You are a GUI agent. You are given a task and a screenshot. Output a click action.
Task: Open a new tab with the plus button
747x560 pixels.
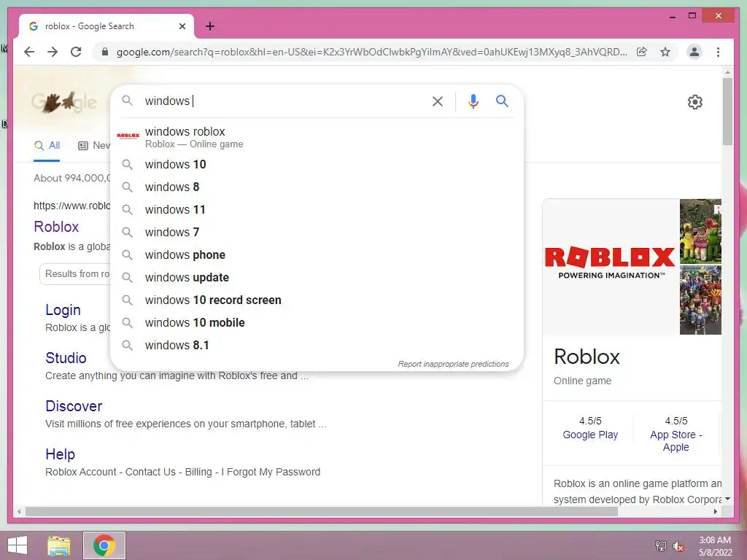tap(210, 26)
